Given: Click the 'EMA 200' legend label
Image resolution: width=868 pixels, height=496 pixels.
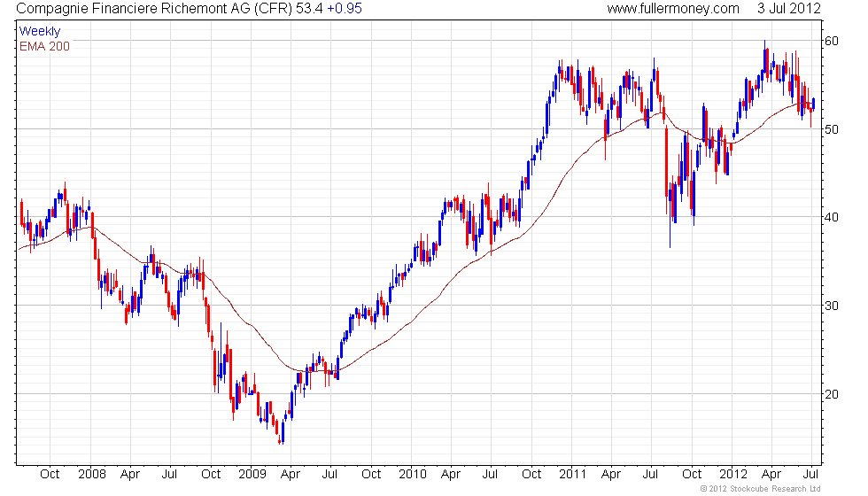Looking at the screenshot, I should point(45,46).
